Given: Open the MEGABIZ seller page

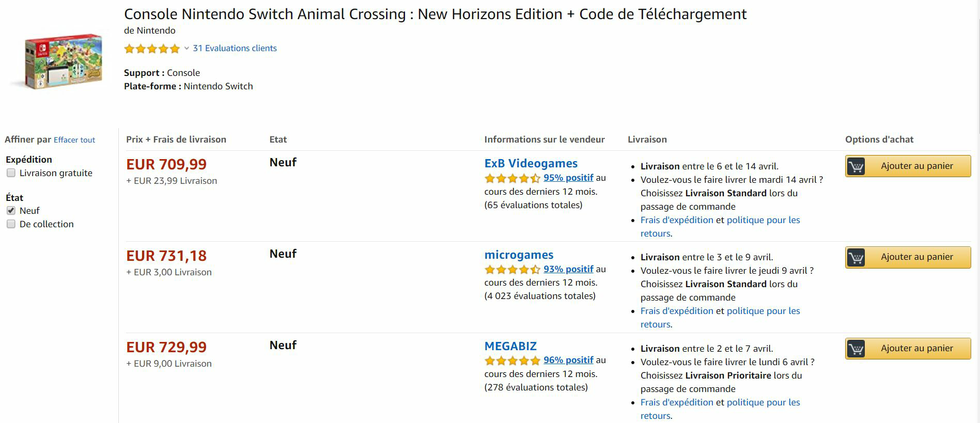Looking at the screenshot, I should click(510, 347).
